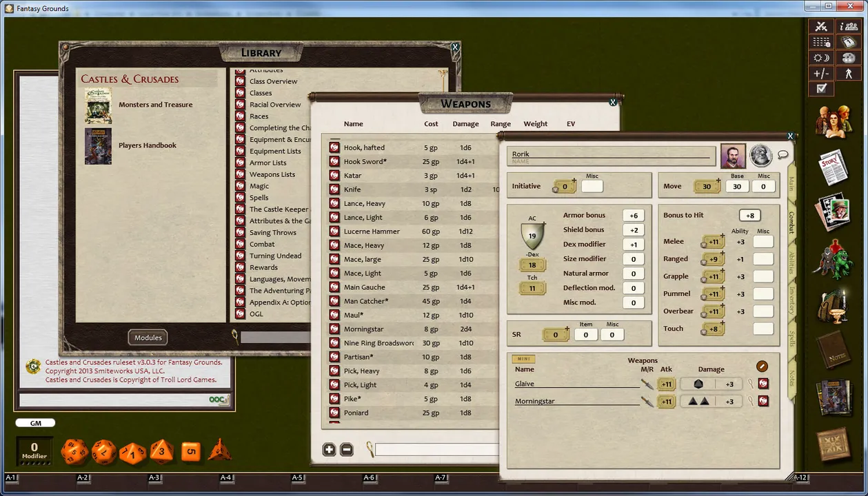Open the Lucerne Hammer link icon in Weapons
The width and height of the screenshot is (868, 496).
pyautogui.click(x=334, y=231)
